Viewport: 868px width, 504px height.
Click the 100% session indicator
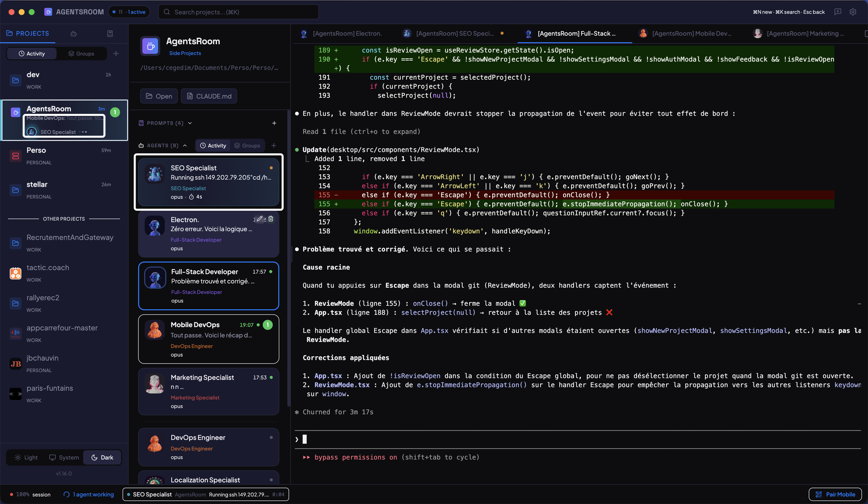(x=30, y=494)
